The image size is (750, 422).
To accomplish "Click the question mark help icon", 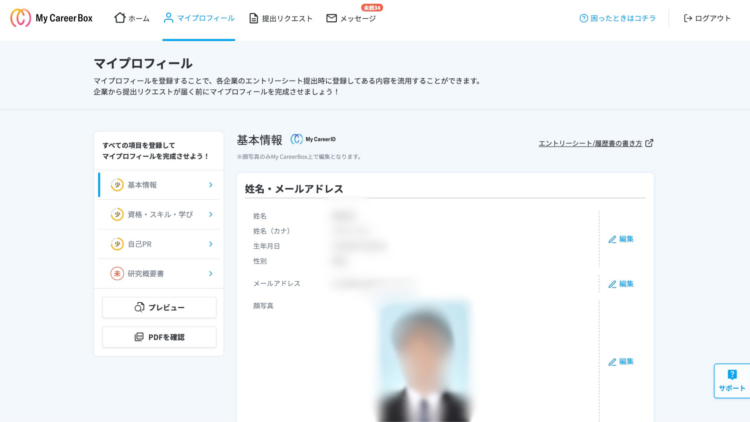I will (x=584, y=18).
